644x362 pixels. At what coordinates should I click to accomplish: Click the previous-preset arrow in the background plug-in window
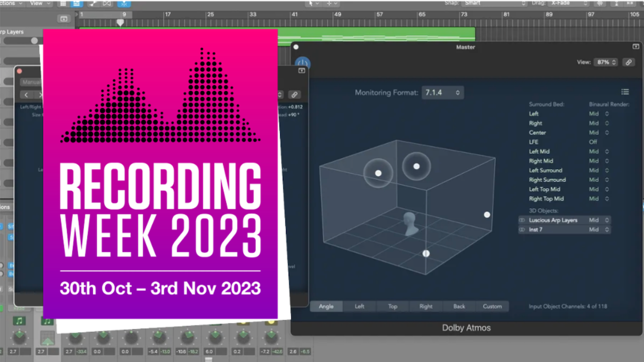(x=27, y=95)
